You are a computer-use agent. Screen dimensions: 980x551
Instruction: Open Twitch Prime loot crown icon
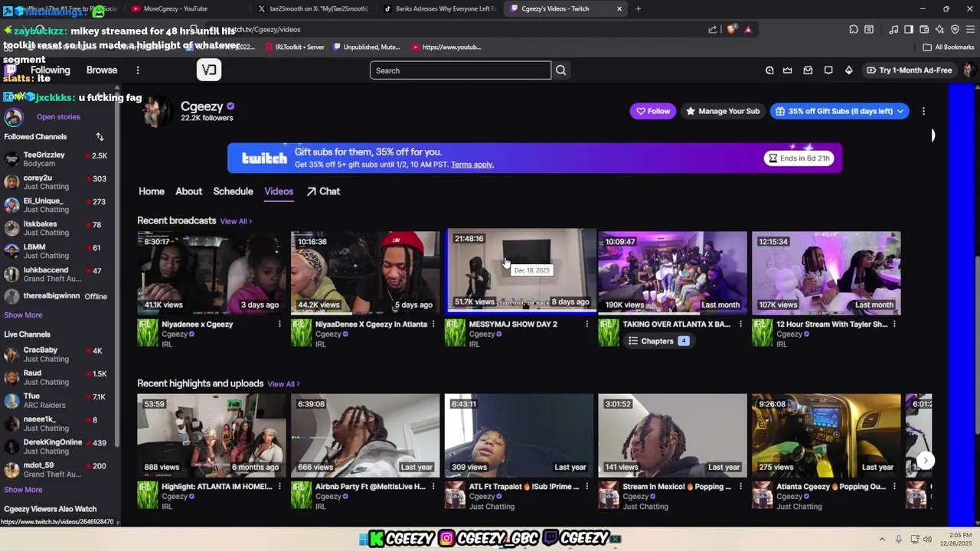click(788, 70)
